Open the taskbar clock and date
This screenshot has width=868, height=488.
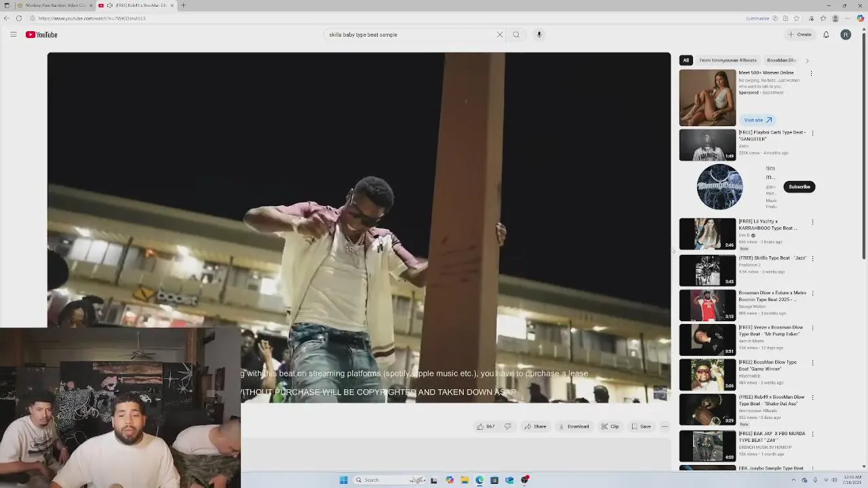click(852, 480)
